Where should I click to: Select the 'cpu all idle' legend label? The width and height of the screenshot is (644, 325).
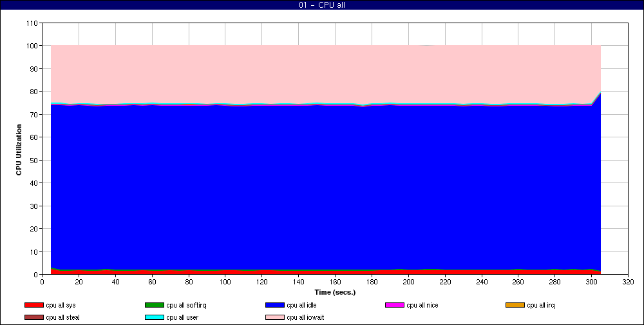click(x=302, y=305)
